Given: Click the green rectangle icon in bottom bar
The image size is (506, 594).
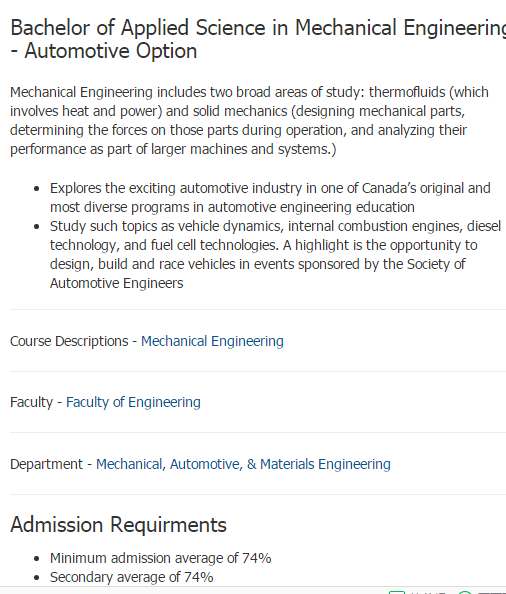Looking at the screenshot, I should tap(397, 592).
